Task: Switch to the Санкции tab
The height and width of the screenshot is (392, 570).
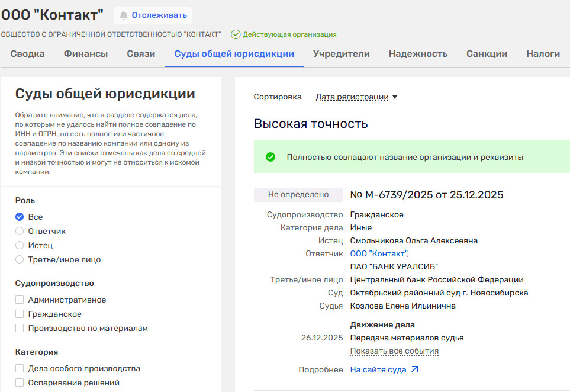Action: click(487, 54)
